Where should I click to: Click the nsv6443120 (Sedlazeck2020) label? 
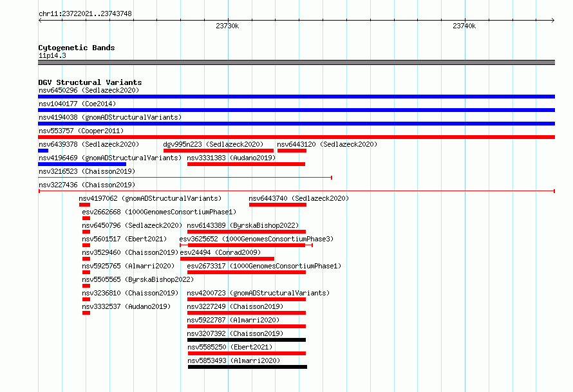327,144
